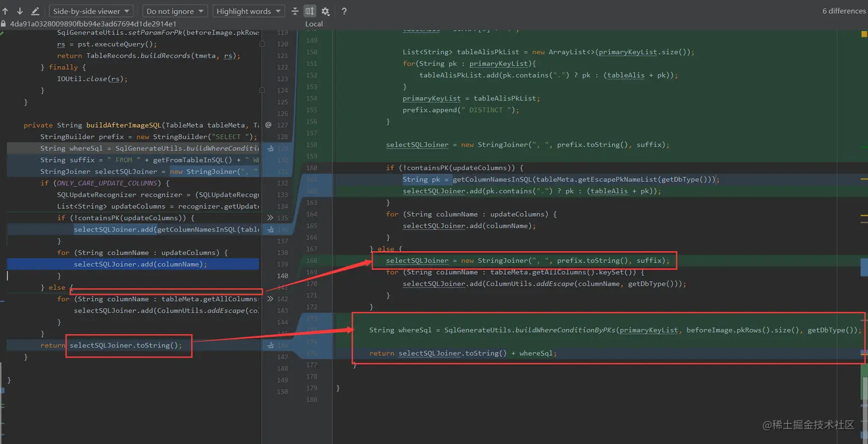868x444 pixels.
Task: Click the revision hash 4da91a0328009890fbb94e3ad67694d1de2914e1
Action: tap(94, 24)
